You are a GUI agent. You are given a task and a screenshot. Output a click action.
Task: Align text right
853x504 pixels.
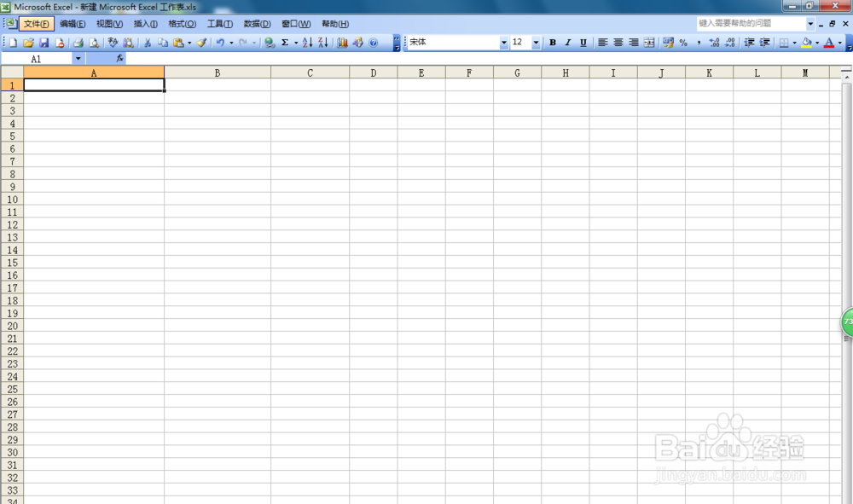tap(634, 43)
